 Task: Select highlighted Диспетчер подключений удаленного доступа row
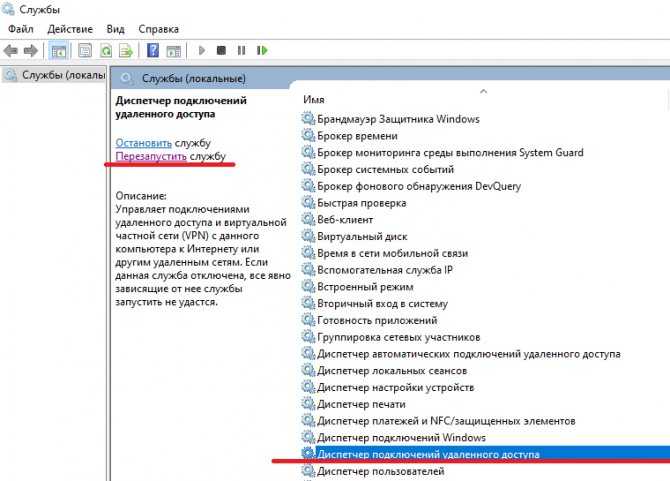point(485,454)
